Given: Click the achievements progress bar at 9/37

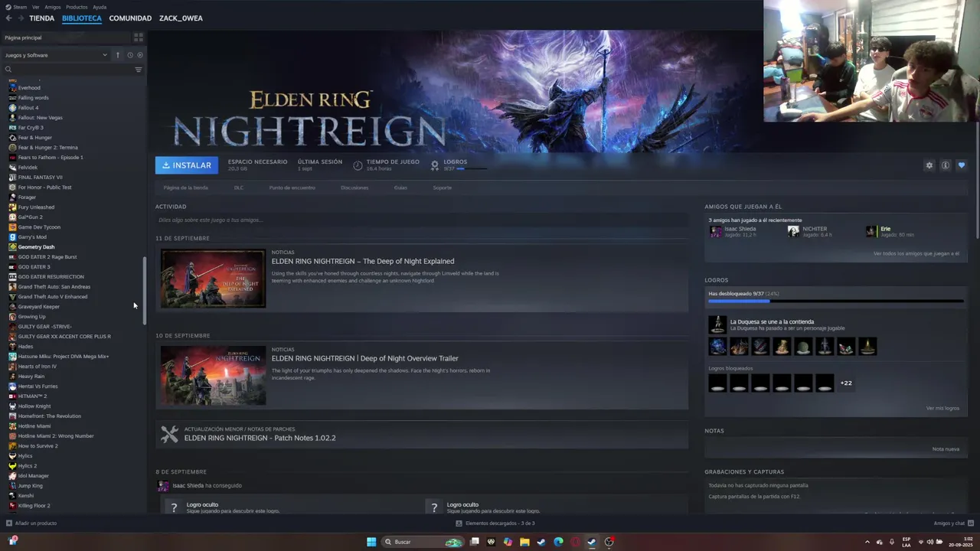Looking at the screenshot, I should click(x=835, y=302).
